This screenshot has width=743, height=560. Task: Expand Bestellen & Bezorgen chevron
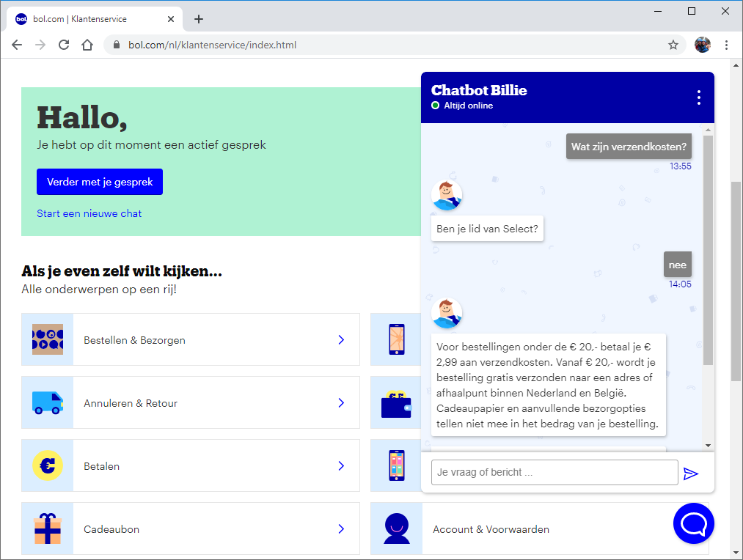click(341, 339)
